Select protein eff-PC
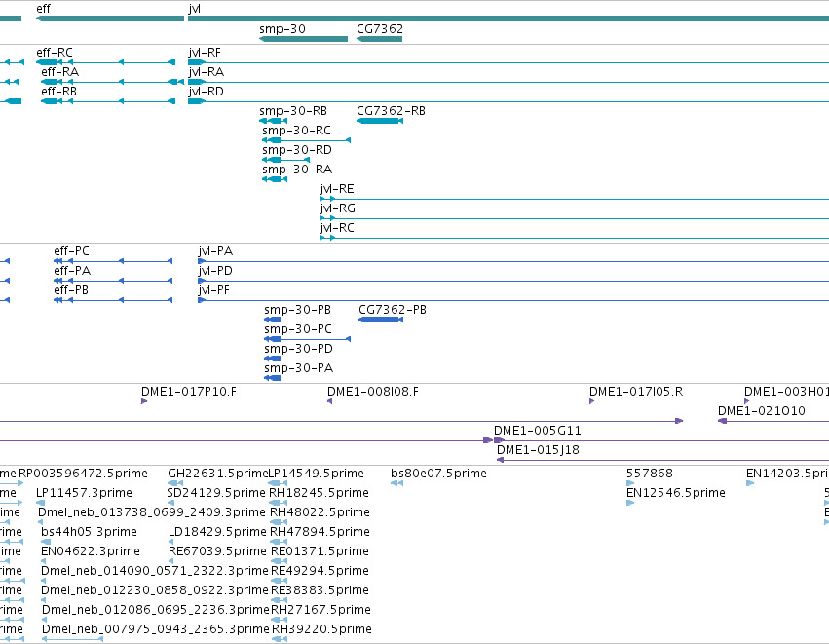This screenshot has width=829, height=644. tap(113, 261)
